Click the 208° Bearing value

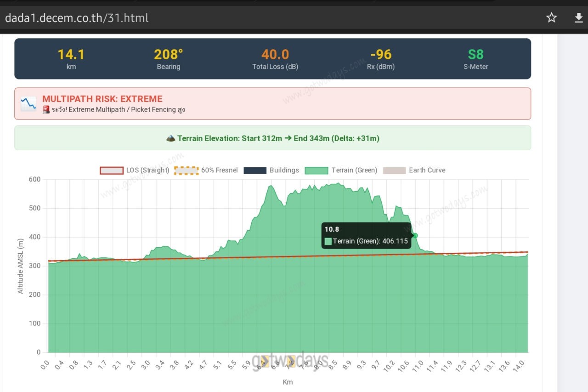(x=168, y=55)
